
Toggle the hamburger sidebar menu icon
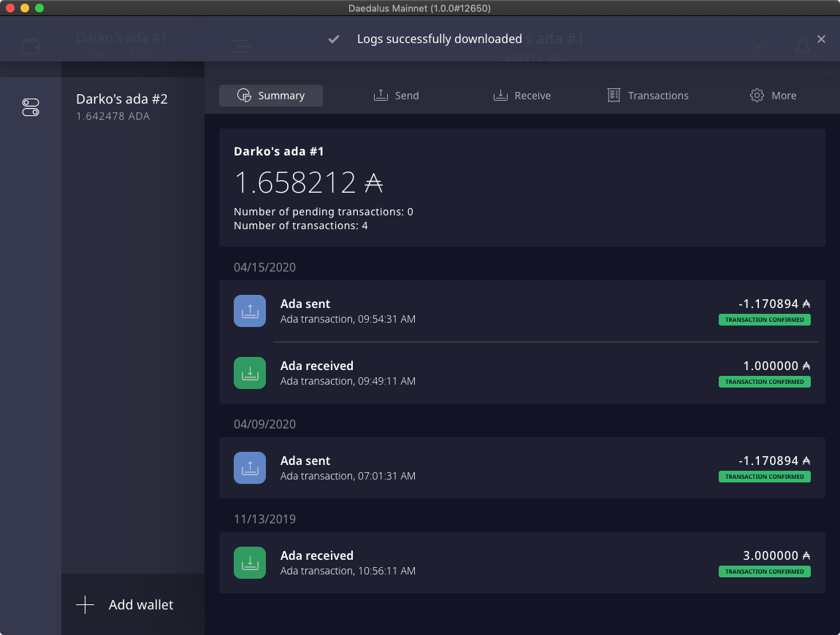(242, 47)
